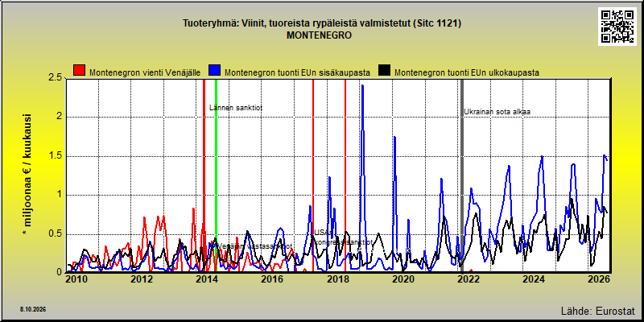The width and height of the screenshot is (644, 322).
Task: Click the 'MONTENEGRO' subtitle
Action: [319, 35]
